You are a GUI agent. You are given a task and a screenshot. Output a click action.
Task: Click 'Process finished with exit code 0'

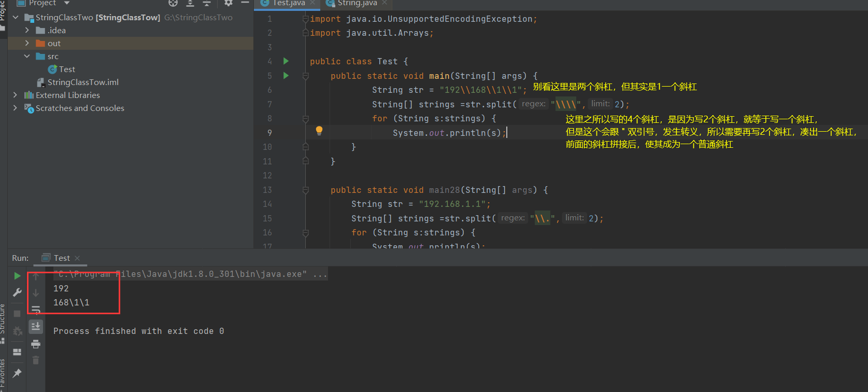[x=139, y=331]
